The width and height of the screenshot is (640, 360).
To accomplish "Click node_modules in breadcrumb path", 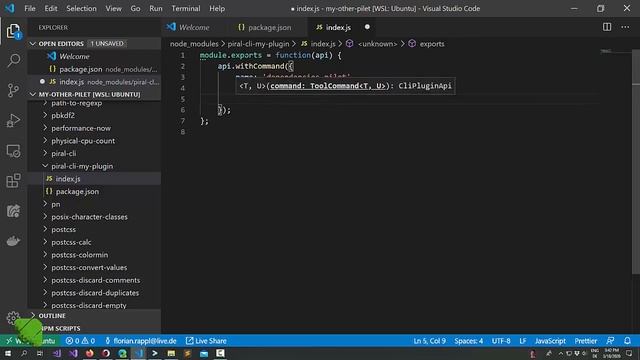I will (194, 44).
